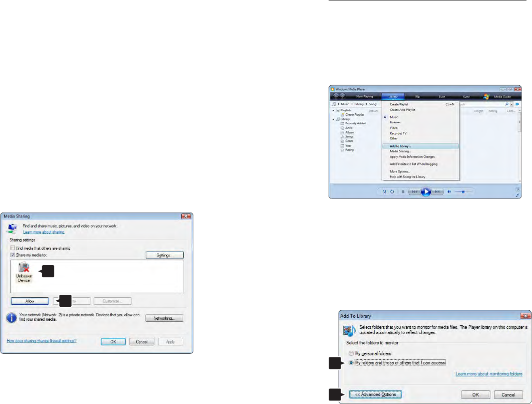Select Artist in Library tree

point(349,128)
